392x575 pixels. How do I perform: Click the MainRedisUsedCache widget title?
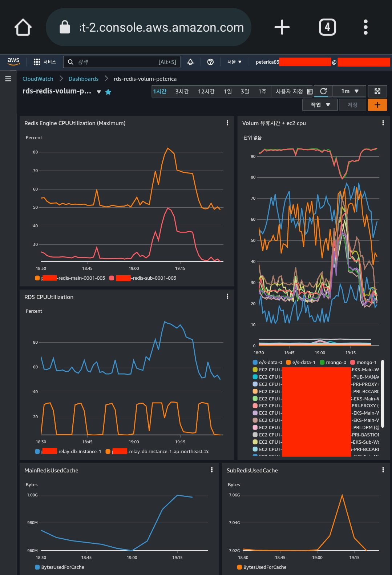[51, 470]
